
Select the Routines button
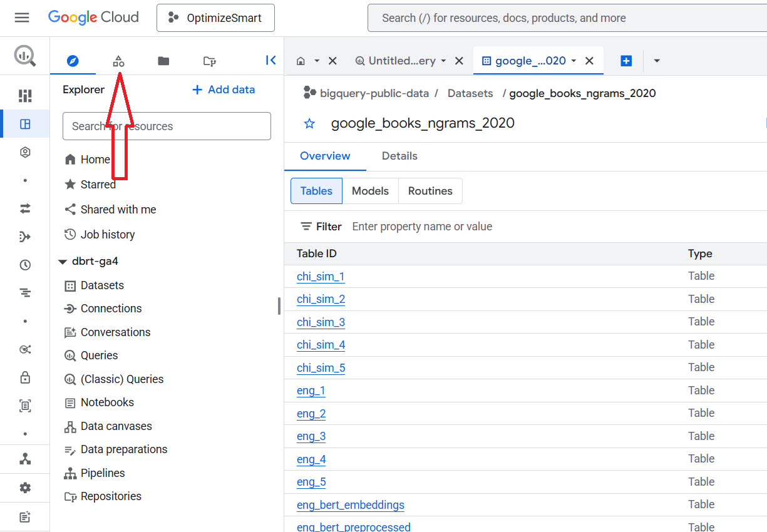(x=430, y=191)
